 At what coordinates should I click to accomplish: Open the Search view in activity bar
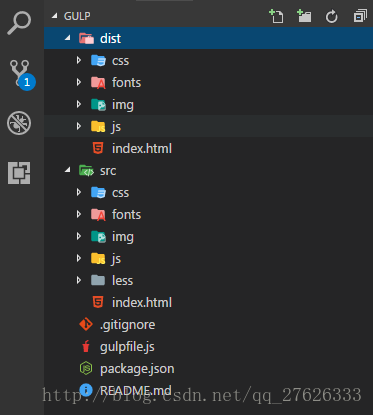[19, 23]
